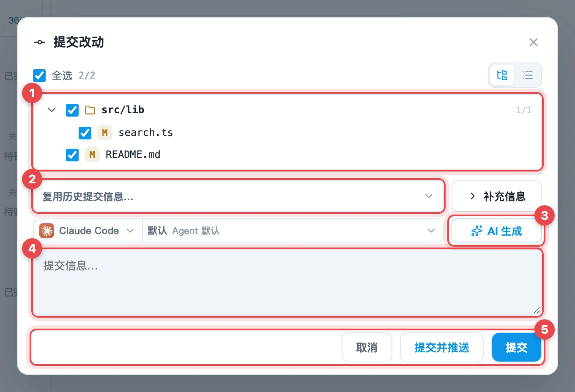Viewport: 575px width, 392px height.
Task: Switch to flat list view icon
Action: [527, 75]
